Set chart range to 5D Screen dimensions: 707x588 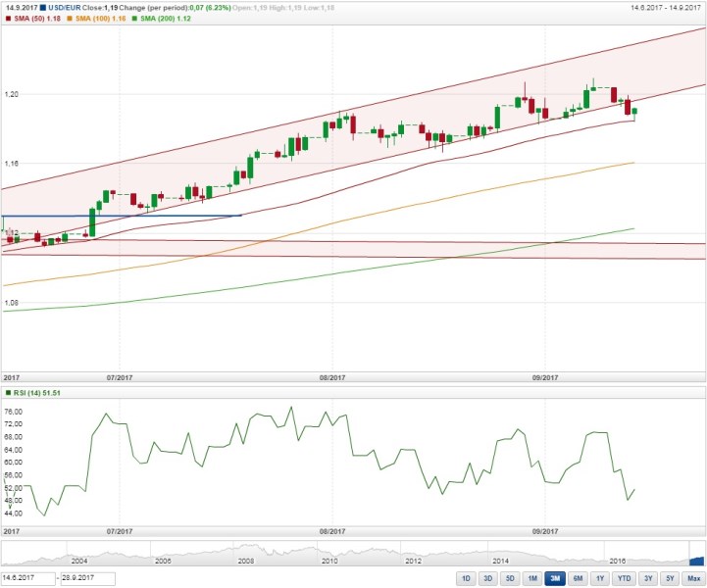[x=510, y=578]
